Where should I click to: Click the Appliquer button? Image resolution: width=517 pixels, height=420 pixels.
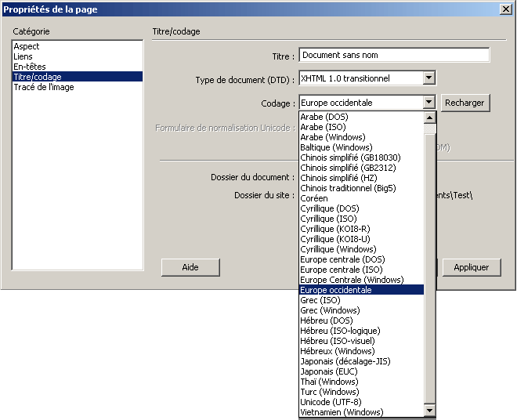pyautogui.click(x=472, y=267)
